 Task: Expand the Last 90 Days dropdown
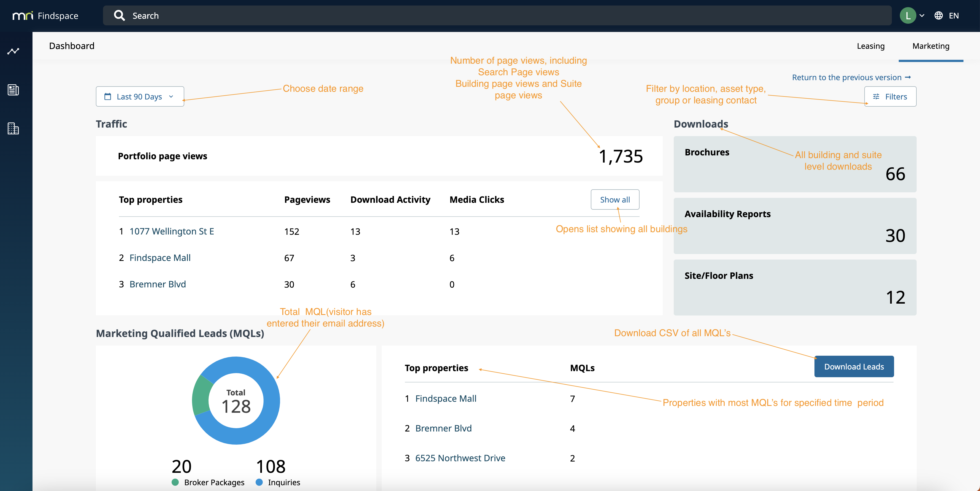click(171, 97)
